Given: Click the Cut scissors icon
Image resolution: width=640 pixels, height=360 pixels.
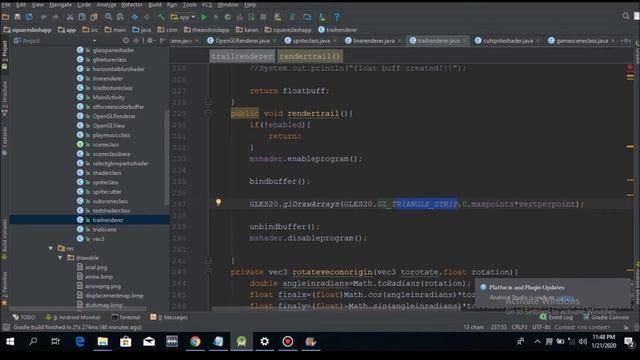Looking at the screenshot, I should pyautogui.click(x=70, y=17).
